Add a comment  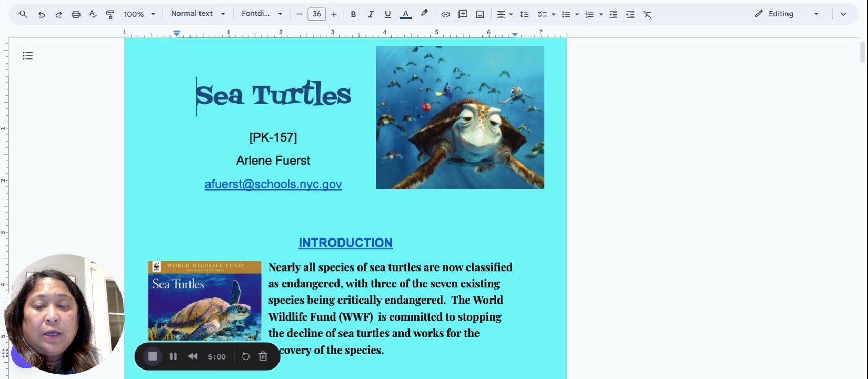click(463, 14)
